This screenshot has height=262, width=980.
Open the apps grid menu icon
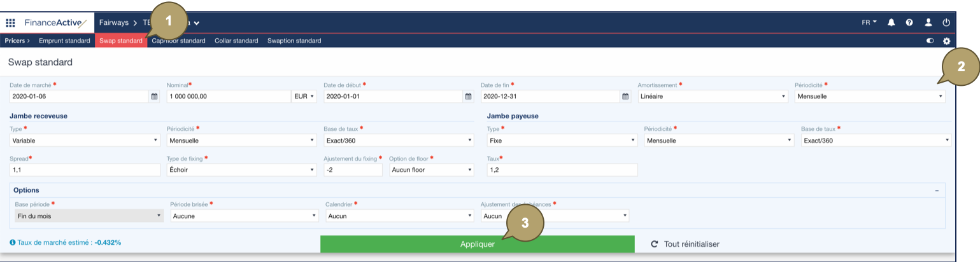click(x=10, y=23)
